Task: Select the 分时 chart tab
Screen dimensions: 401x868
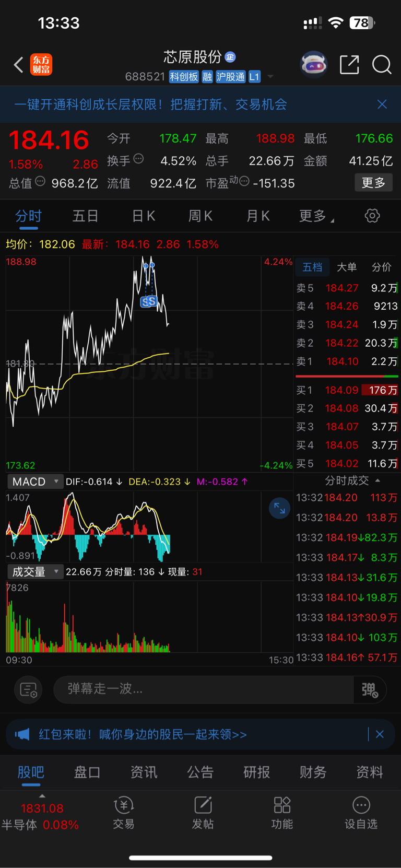Action: pyautogui.click(x=28, y=216)
